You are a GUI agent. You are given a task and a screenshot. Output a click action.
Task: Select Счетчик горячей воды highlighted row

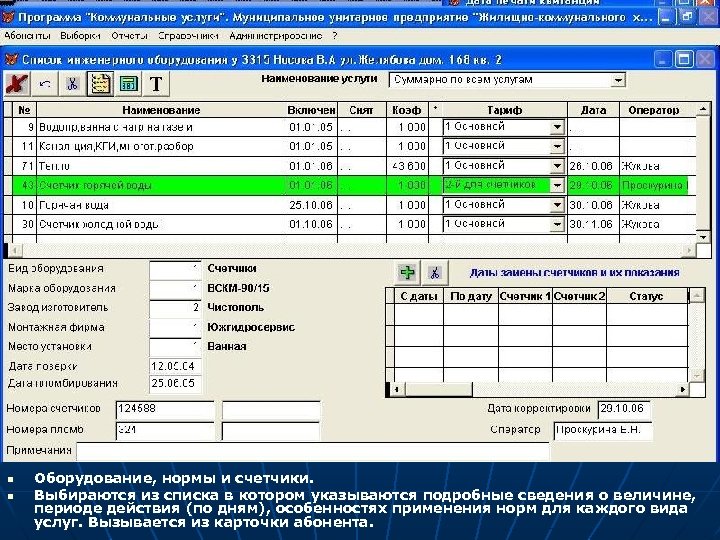[350, 185]
